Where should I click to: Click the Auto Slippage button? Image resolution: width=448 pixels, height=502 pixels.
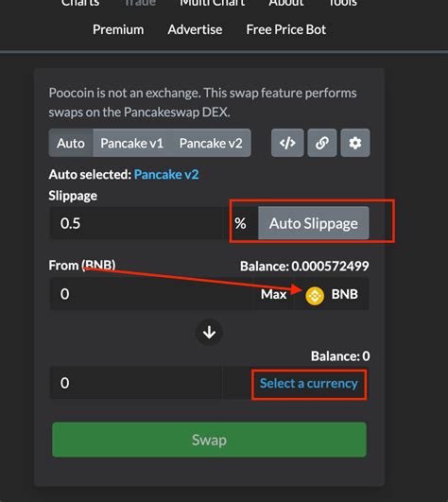314,223
